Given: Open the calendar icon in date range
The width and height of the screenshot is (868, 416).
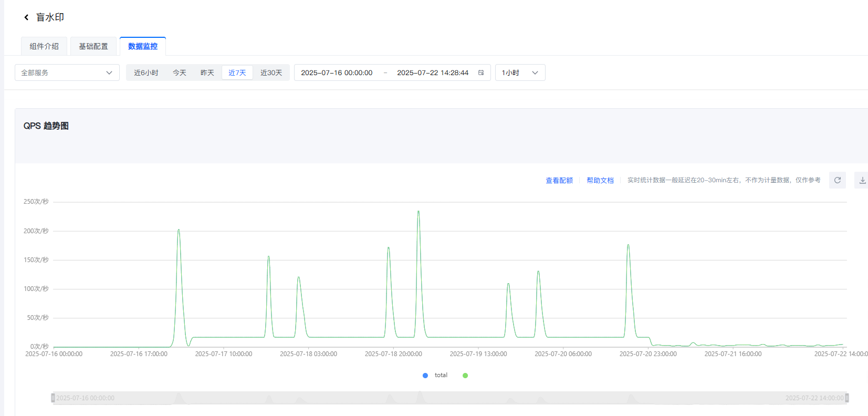Looking at the screenshot, I should pos(481,72).
